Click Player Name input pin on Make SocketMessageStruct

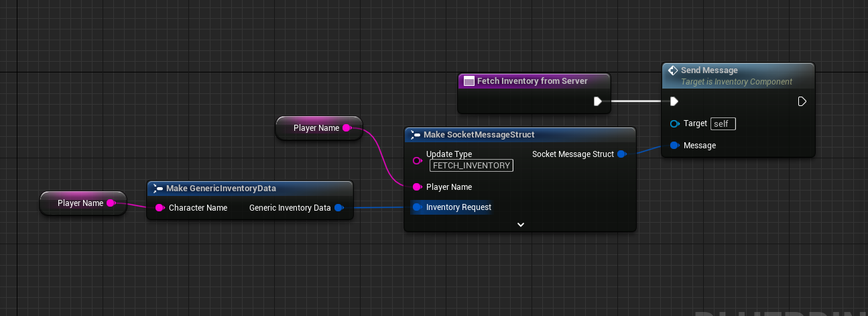pos(417,187)
